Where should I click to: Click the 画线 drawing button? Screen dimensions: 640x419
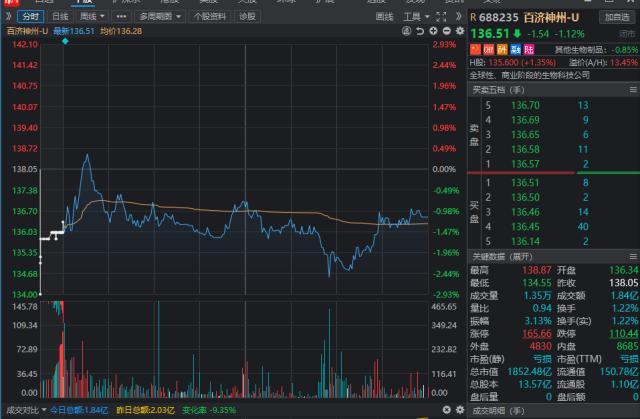click(x=384, y=16)
